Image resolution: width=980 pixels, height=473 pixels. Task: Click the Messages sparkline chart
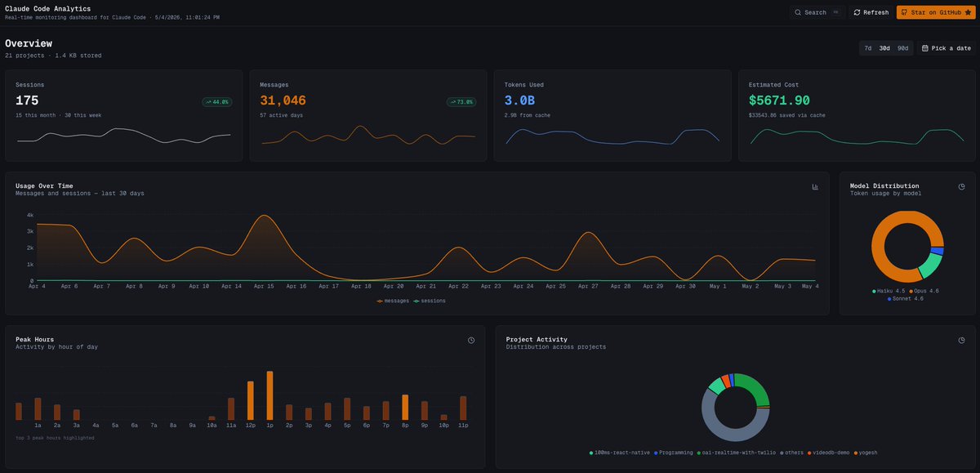pyautogui.click(x=368, y=136)
